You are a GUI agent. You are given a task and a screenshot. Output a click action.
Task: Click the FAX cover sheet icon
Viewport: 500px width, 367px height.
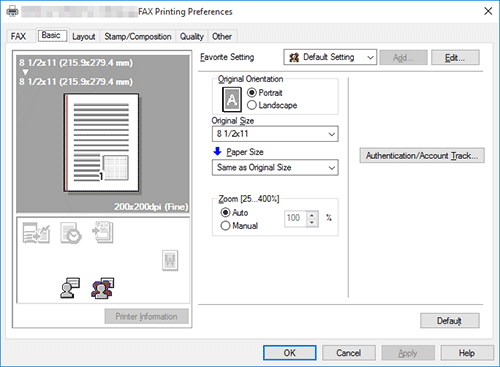(x=102, y=232)
